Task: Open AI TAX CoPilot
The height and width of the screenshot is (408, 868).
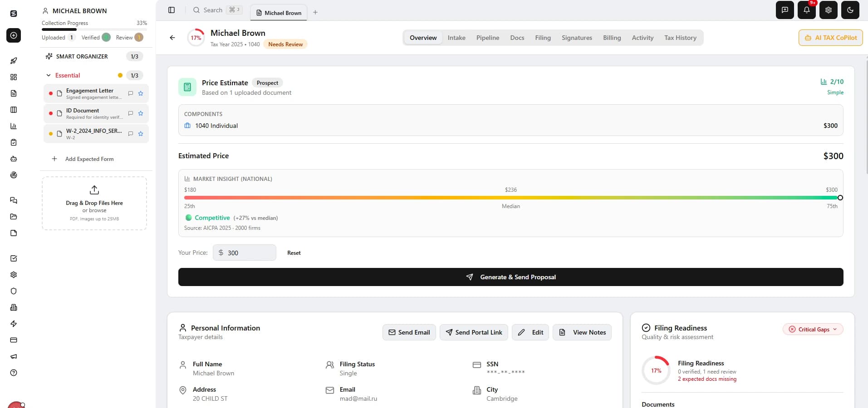Action: coord(830,38)
